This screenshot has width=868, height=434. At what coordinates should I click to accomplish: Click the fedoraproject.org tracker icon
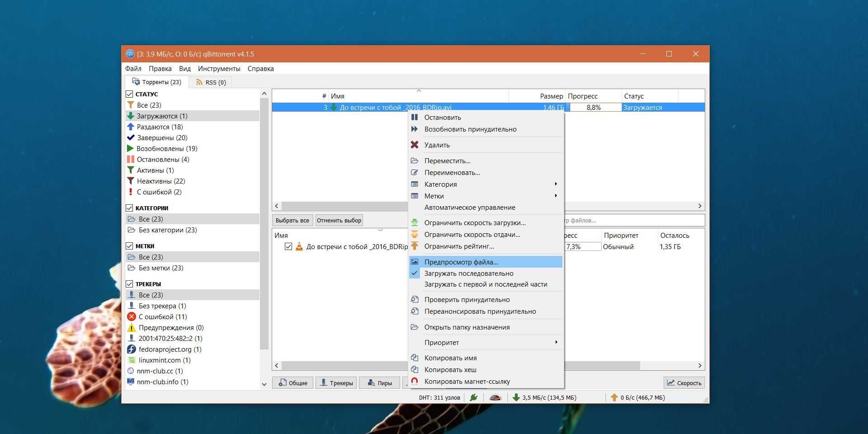132,349
